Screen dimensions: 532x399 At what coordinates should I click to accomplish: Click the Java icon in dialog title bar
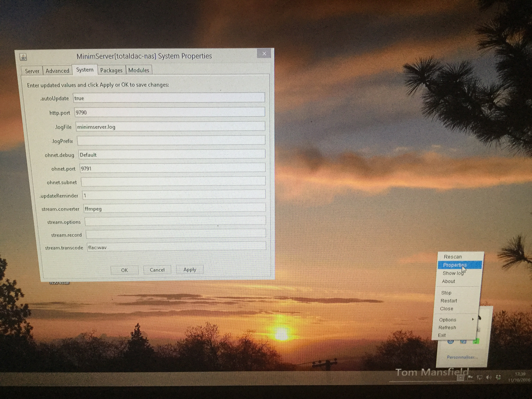pyautogui.click(x=23, y=57)
